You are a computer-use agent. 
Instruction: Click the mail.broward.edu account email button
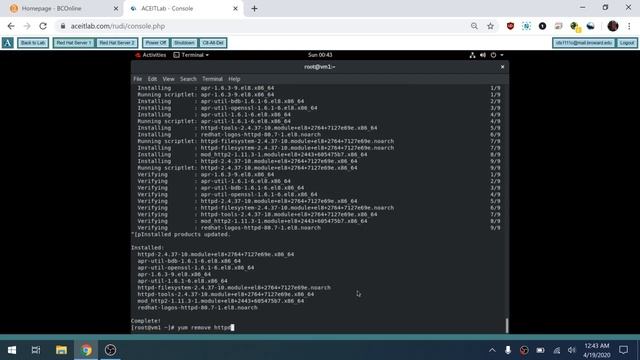click(584, 43)
